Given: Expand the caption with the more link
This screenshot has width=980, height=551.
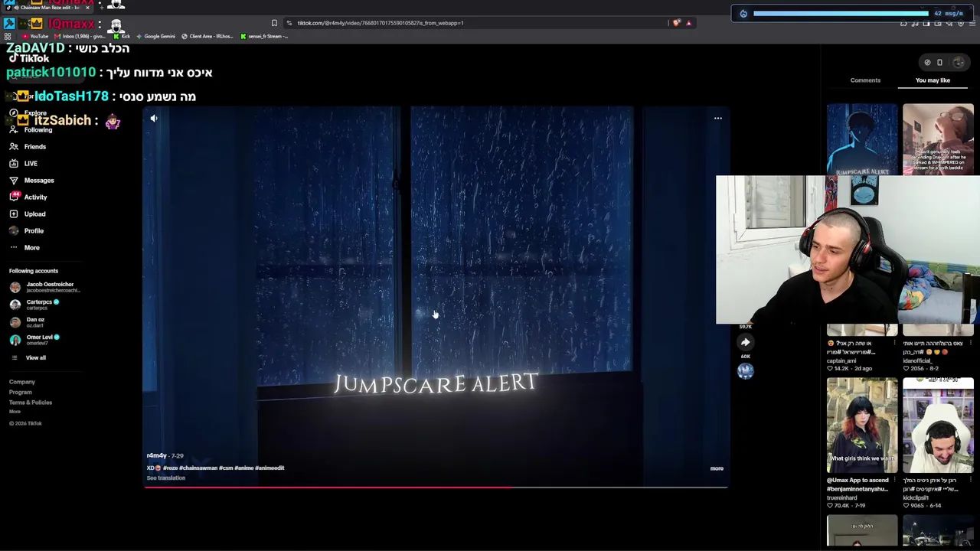Looking at the screenshot, I should point(717,468).
